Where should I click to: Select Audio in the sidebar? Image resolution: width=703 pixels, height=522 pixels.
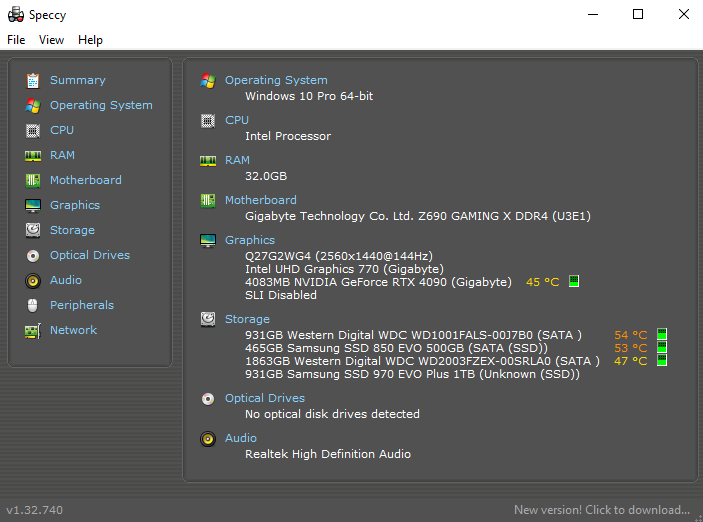(x=66, y=280)
